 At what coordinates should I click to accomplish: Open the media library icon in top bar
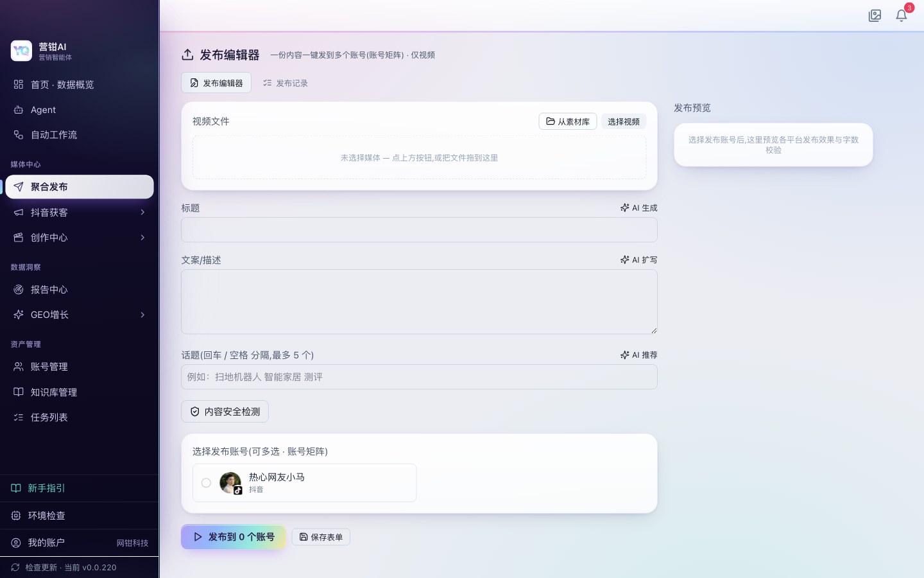[x=875, y=15]
